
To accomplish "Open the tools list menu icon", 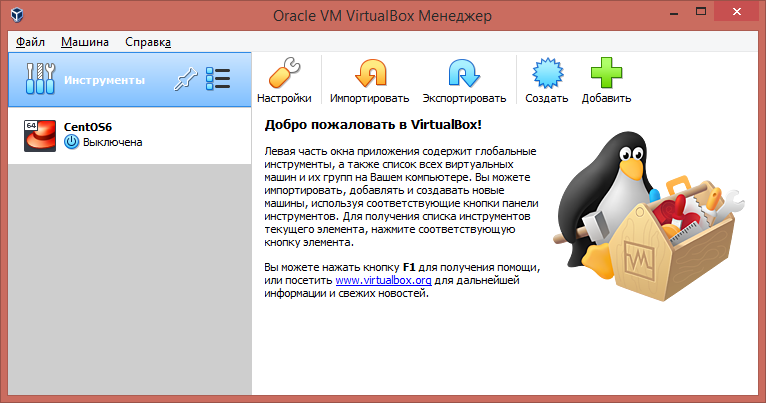I will 218,79.
